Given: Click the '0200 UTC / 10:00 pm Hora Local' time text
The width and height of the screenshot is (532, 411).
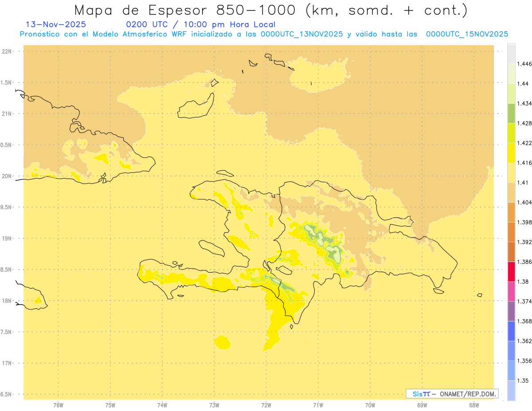Looking at the screenshot, I should pyautogui.click(x=201, y=24).
